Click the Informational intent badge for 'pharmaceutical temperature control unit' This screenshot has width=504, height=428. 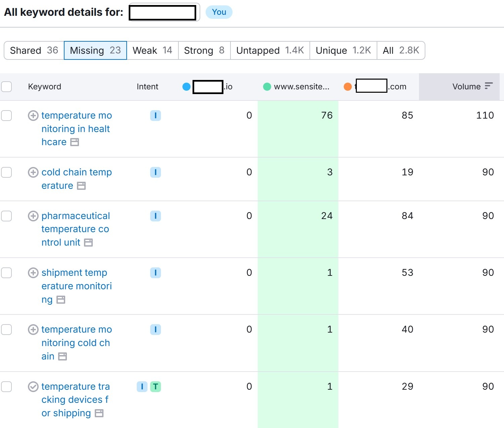155,216
